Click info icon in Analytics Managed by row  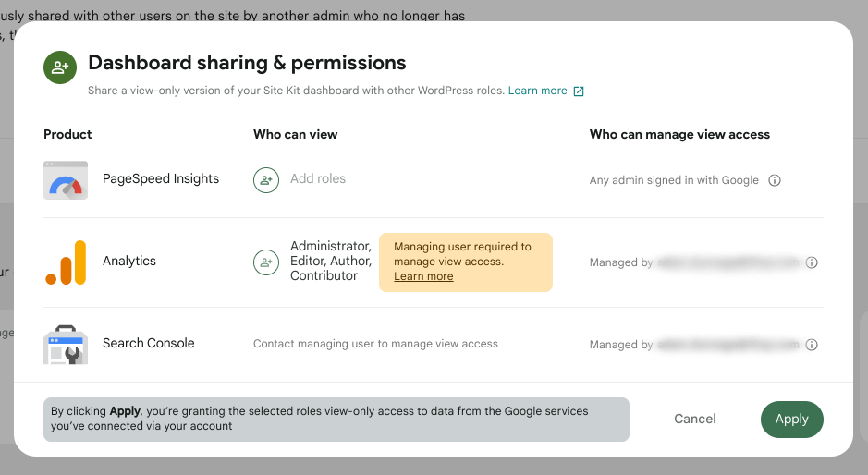click(x=812, y=262)
